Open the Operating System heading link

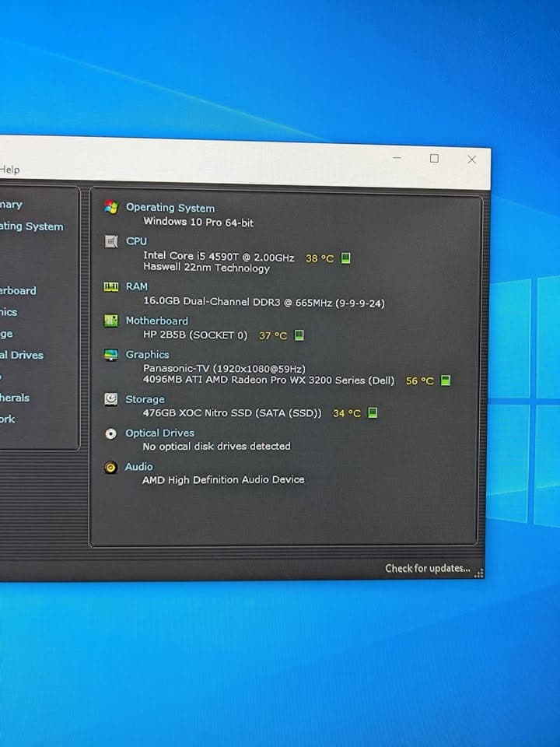(170, 208)
